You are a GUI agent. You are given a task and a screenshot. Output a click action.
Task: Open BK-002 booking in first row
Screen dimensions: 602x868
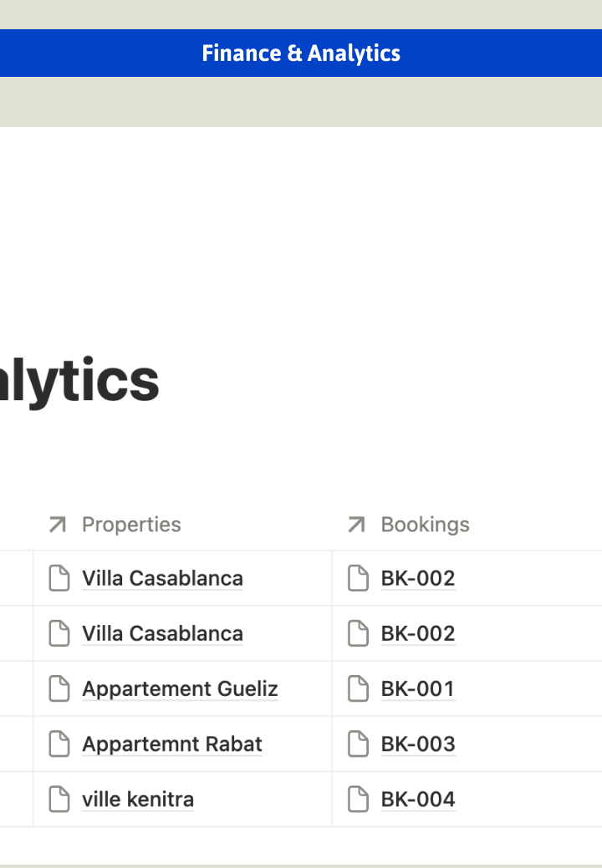click(418, 578)
